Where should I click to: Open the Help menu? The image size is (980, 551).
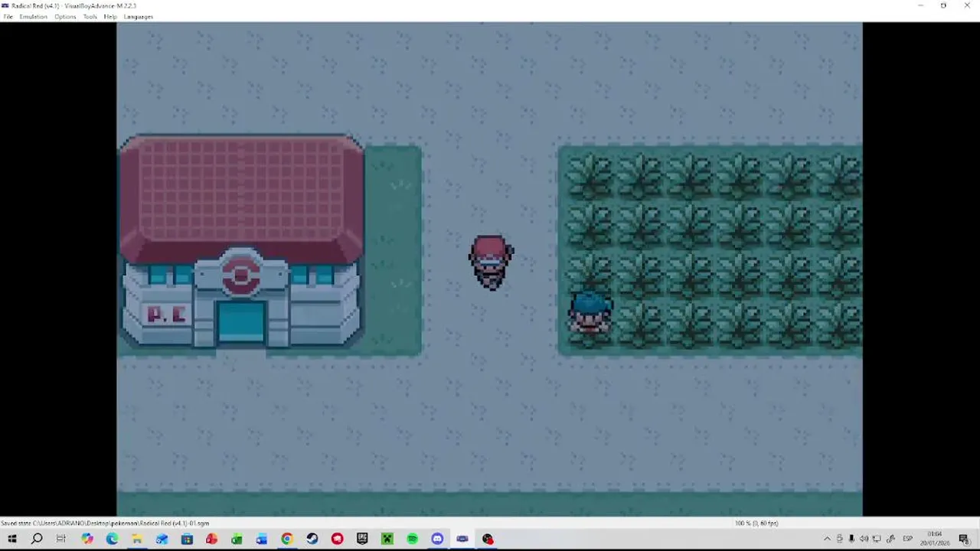pos(110,17)
